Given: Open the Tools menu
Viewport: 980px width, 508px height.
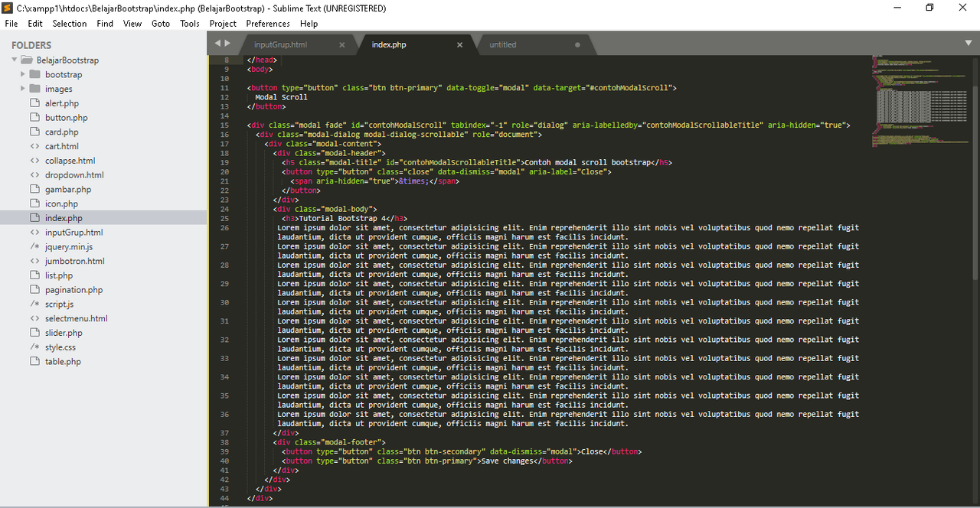Looking at the screenshot, I should [x=190, y=24].
